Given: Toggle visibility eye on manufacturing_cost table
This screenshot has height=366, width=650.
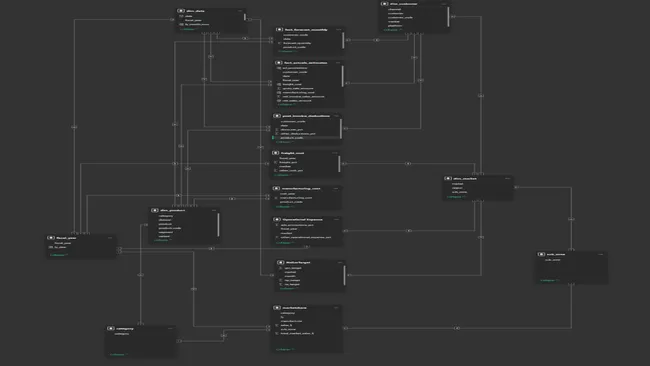Looking at the screenshot, I should (x=276, y=188).
